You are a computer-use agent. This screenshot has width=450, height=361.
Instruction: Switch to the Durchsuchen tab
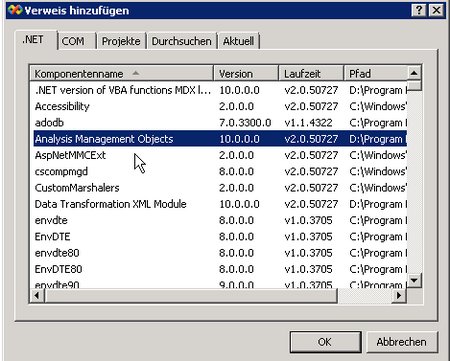[181, 41]
